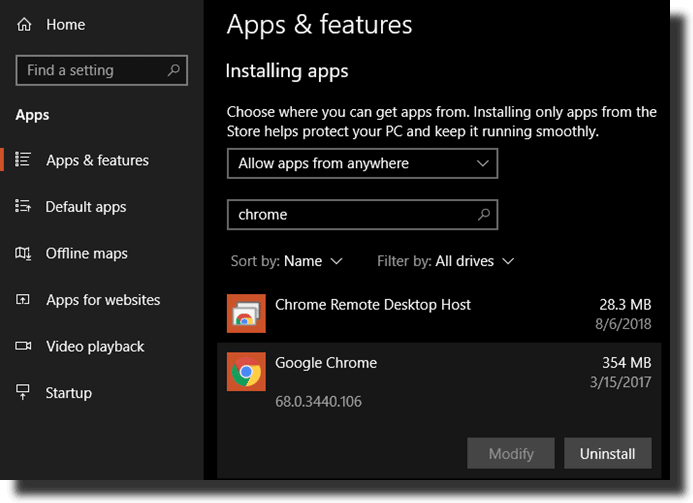The image size is (693, 503).
Task: Click the version number 68.0.3440.106
Action: [x=318, y=401]
